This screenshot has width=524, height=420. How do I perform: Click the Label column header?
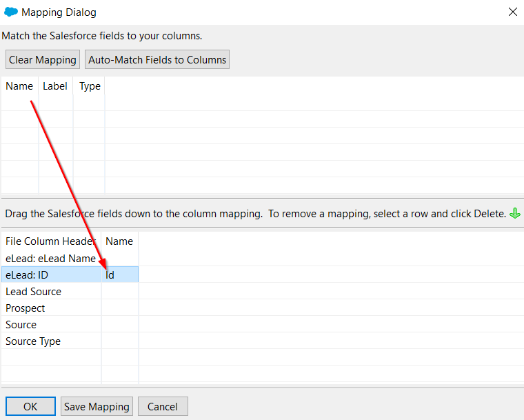point(55,86)
